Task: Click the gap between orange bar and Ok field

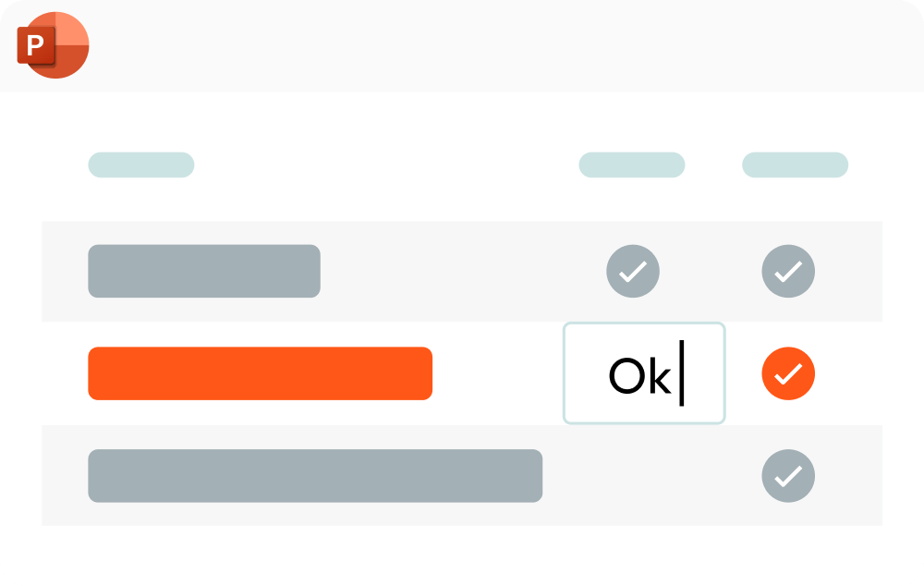Action: 497,373
